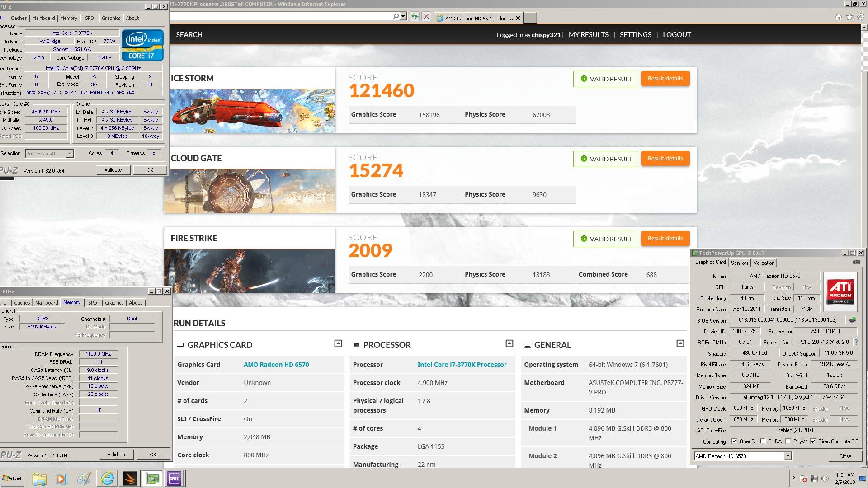This screenshot has height=488, width=868.
Task: Open Ice Storm result details
Action: pyautogui.click(x=665, y=79)
